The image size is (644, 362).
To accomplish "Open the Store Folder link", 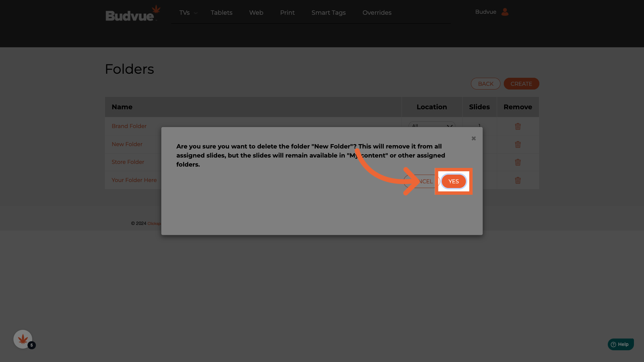I will click(x=128, y=162).
